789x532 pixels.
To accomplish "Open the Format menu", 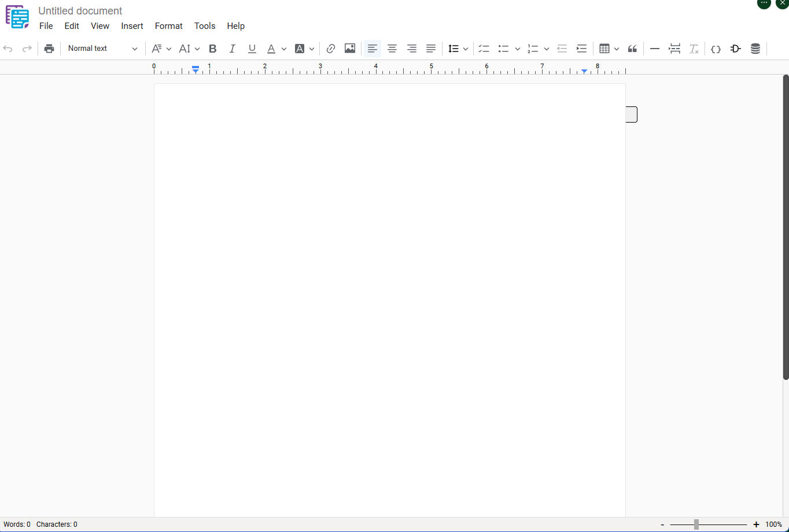I will [x=169, y=26].
